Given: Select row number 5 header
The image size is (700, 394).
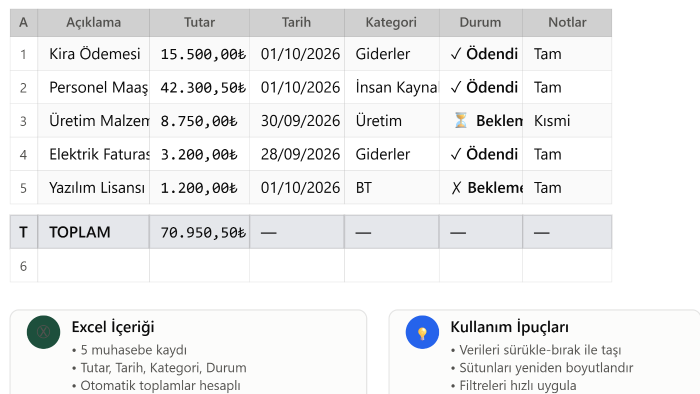Looking at the screenshot, I should pyautogui.click(x=24, y=188).
